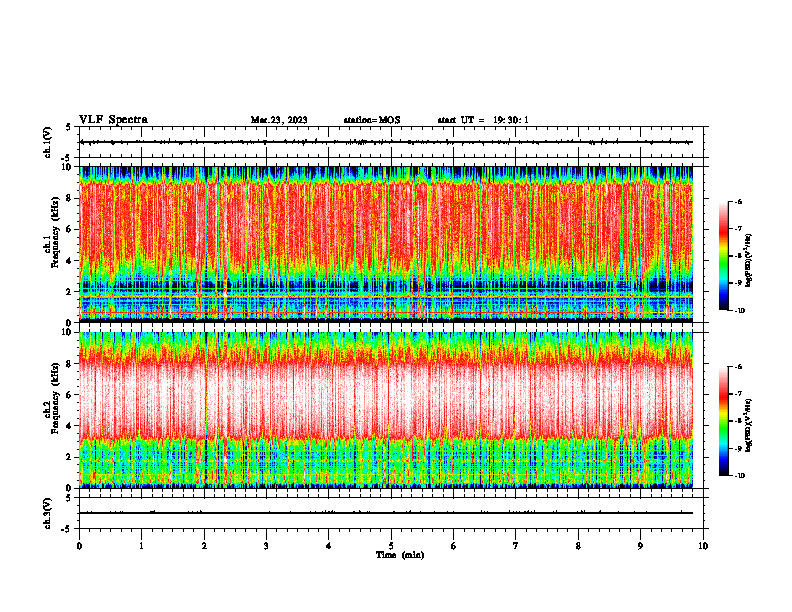Click the "7" tick on the time axis
Viewport: 792px width, 612px height.
[516, 546]
